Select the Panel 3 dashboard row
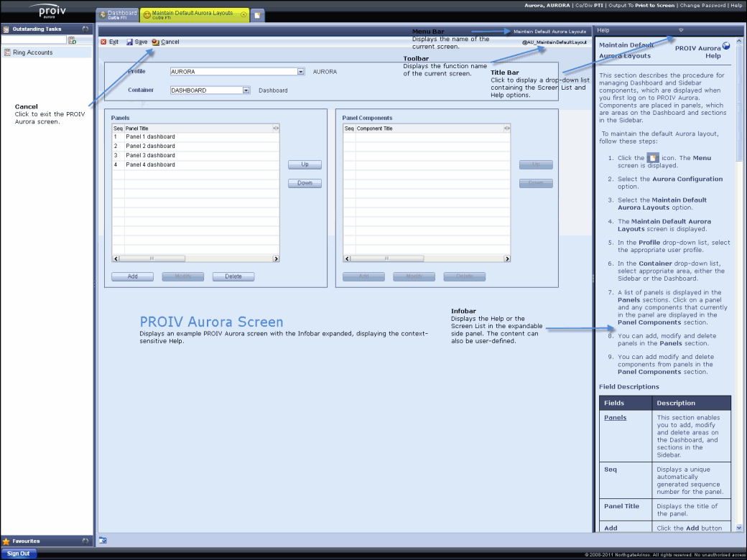The width and height of the screenshot is (747, 560). click(x=195, y=155)
